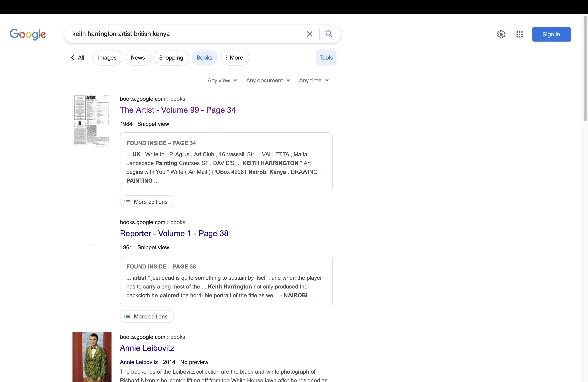Click list icon in first More editions

127,202
